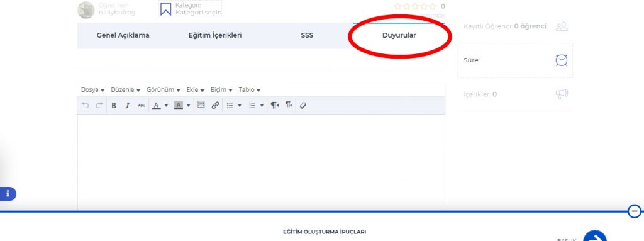Image resolution: width=644 pixels, height=241 pixels.
Task: Open background highlight color dropdown arrow
Action: (189, 106)
